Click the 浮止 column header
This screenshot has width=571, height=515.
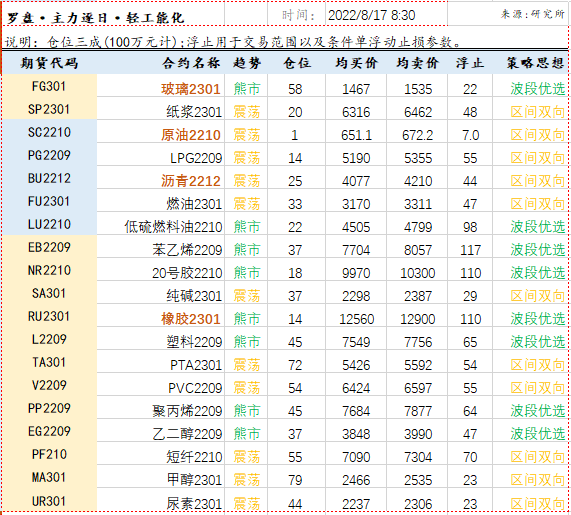(x=470, y=63)
